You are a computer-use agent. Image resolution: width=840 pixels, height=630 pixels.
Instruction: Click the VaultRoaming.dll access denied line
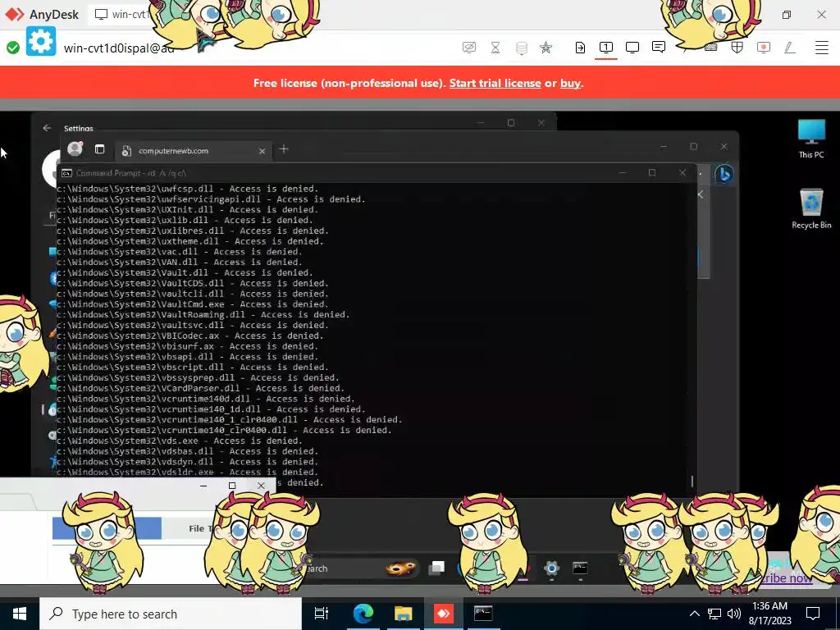(203, 314)
